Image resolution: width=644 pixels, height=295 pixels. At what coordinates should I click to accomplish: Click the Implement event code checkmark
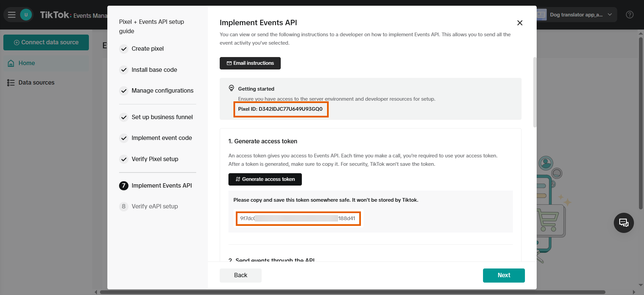click(x=124, y=138)
